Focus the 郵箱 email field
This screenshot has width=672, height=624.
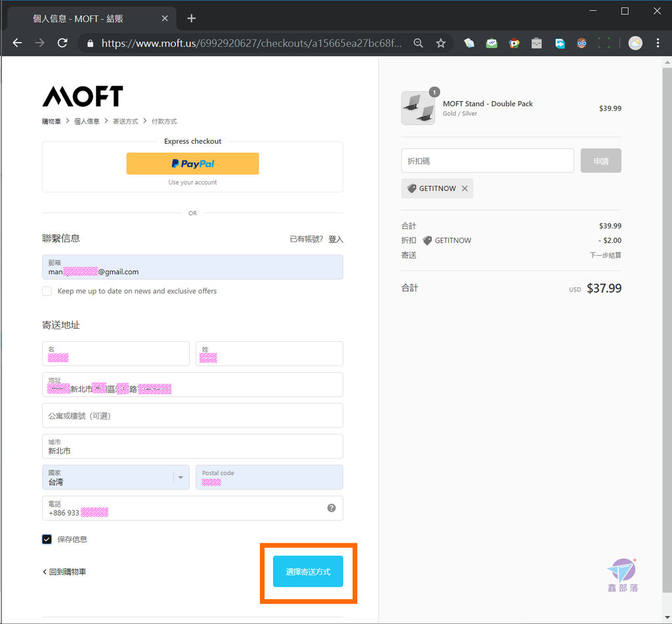[192, 267]
